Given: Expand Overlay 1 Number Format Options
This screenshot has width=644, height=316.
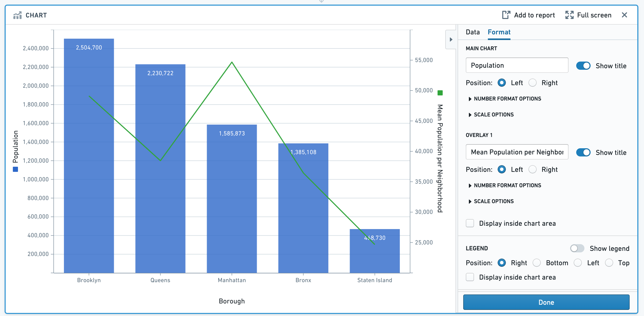Looking at the screenshot, I should point(505,185).
